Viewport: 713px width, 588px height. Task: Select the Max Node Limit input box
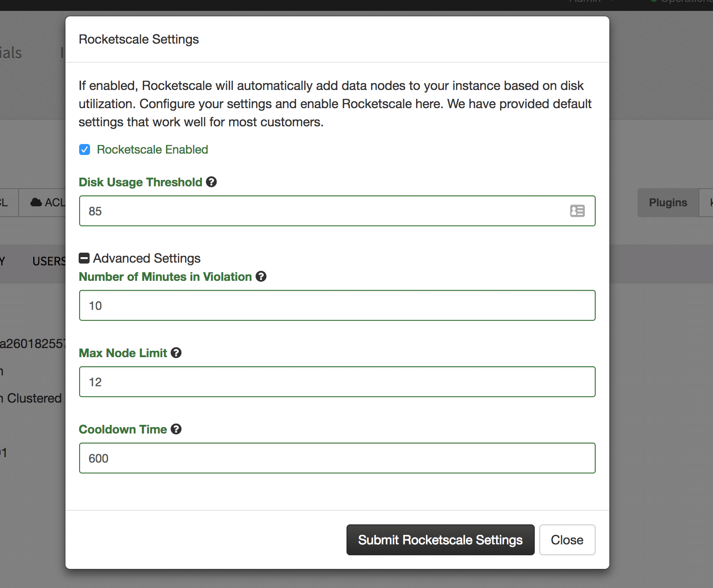(337, 382)
